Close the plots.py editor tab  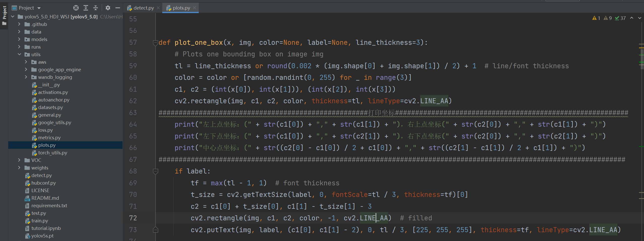pos(194,8)
